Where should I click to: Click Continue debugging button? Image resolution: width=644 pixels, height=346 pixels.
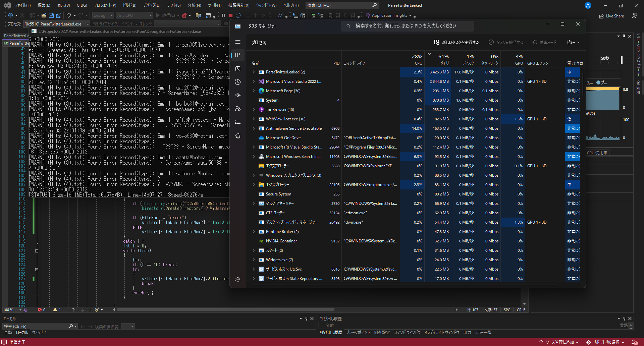point(166,15)
